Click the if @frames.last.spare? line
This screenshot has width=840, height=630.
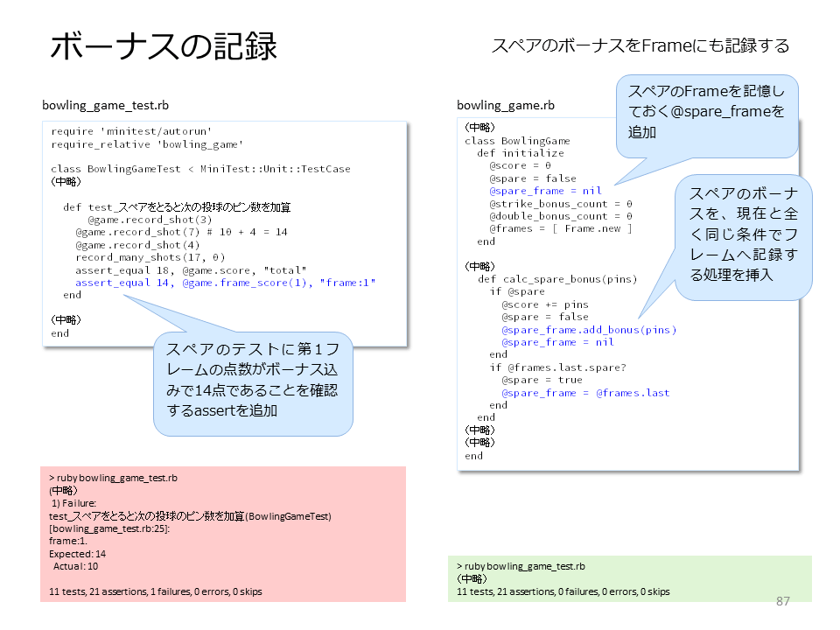click(x=557, y=367)
